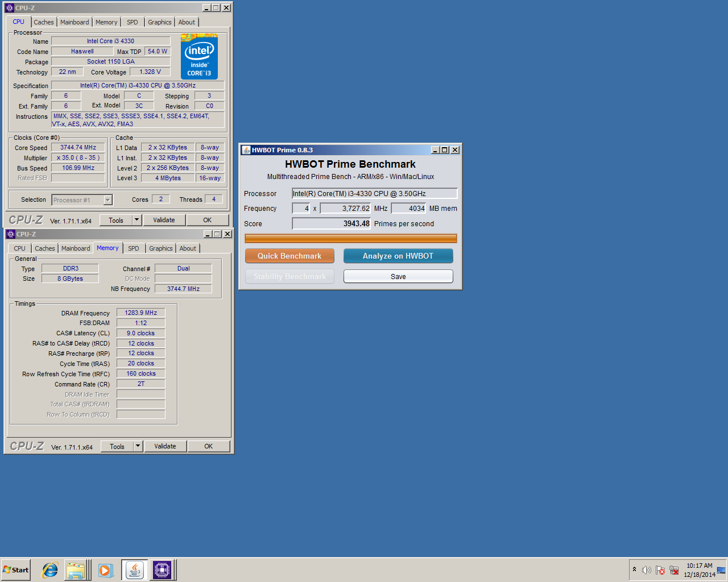This screenshot has width=728, height=582.
Task: Open Action Center flag in tray
Action: click(660, 570)
